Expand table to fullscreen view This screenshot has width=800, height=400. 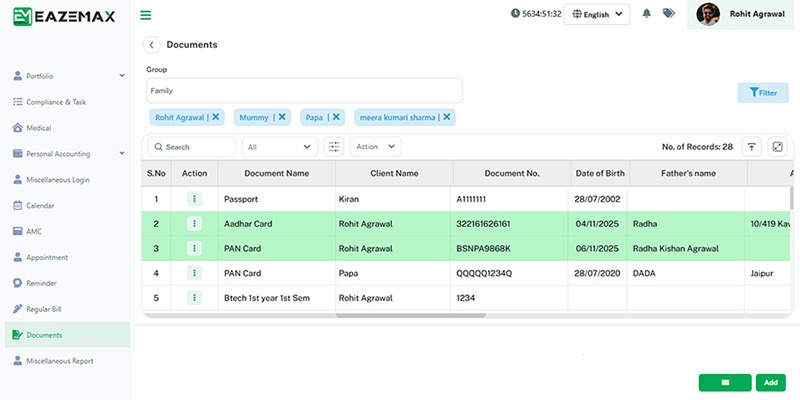(x=776, y=147)
